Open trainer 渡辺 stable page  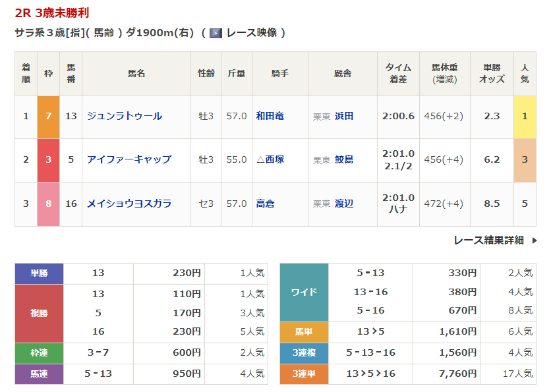click(343, 204)
